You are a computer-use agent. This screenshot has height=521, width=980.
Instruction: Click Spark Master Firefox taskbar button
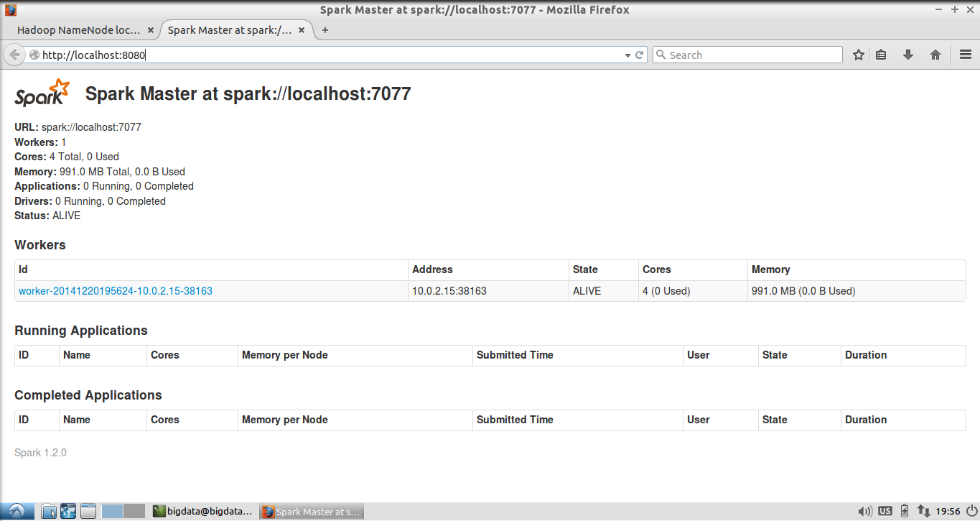pyautogui.click(x=312, y=512)
